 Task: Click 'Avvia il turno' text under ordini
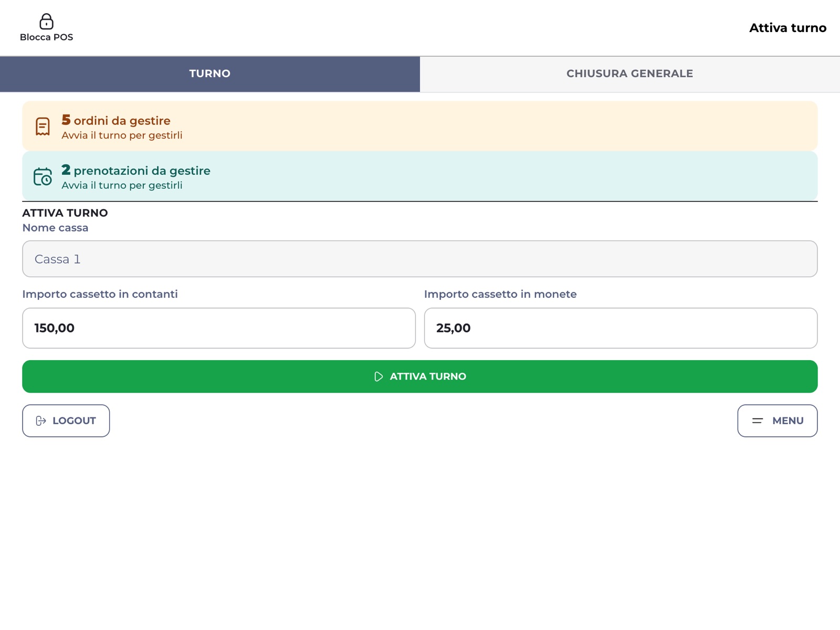click(122, 135)
